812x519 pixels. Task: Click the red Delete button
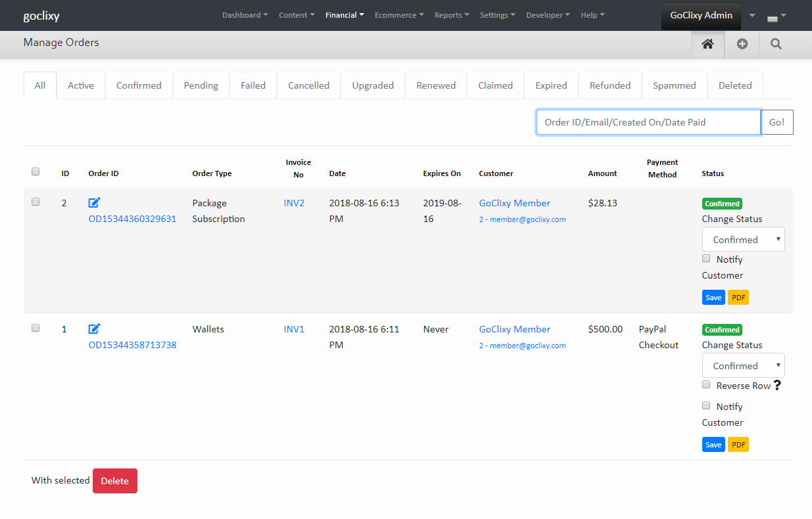click(115, 481)
